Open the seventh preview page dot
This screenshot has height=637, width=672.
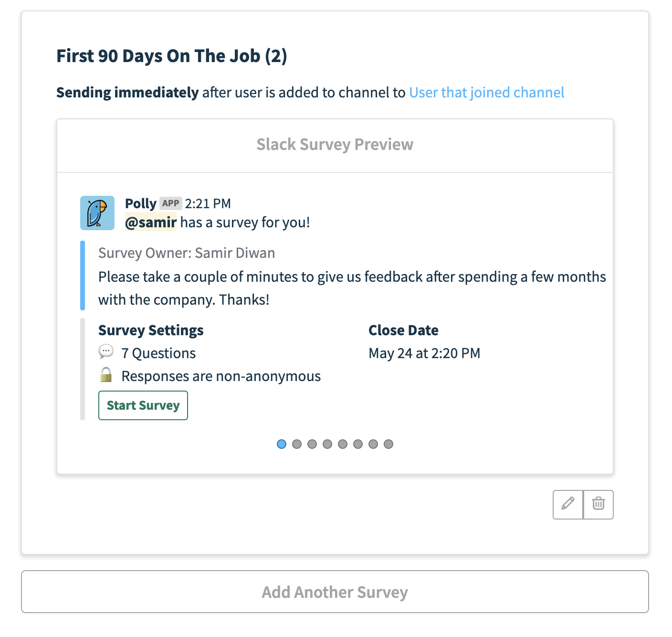373,444
